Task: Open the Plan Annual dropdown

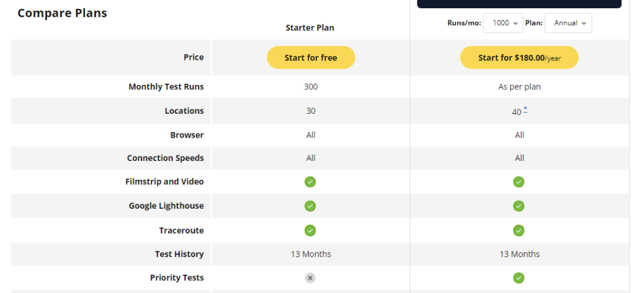Action: pos(568,23)
